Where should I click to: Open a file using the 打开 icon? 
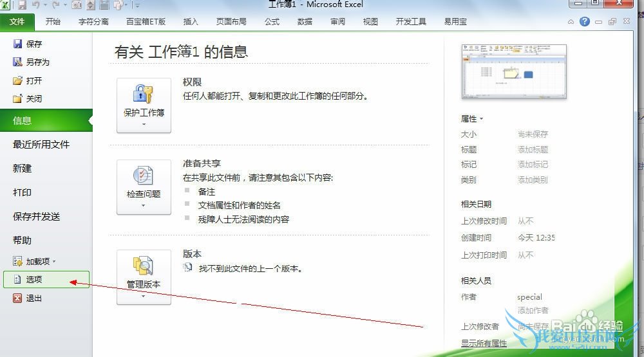[x=17, y=80]
